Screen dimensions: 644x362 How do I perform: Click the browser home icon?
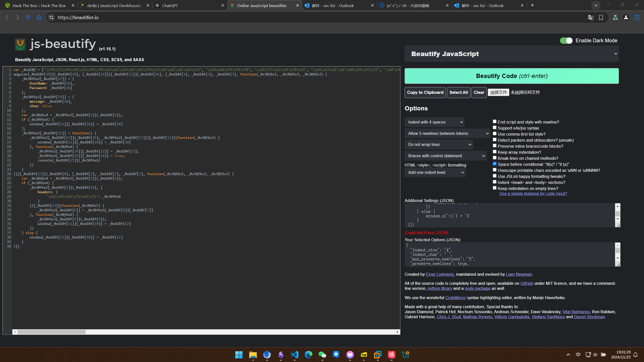pos(39,17)
